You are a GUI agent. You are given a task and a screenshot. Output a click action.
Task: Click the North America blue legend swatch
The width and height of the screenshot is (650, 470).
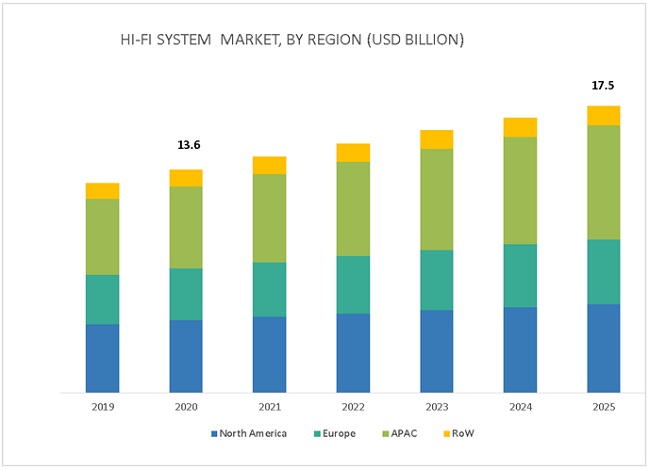click(x=214, y=434)
